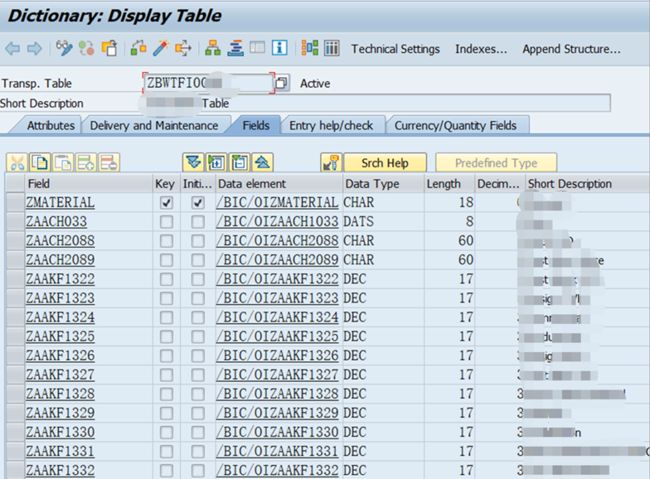Click the Data Type column header
This screenshot has height=479, width=650.
[x=383, y=184]
